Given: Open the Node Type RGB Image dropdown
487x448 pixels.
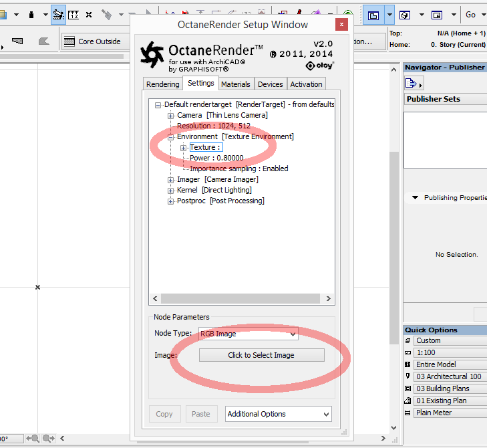Looking at the screenshot, I should pyautogui.click(x=248, y=334).
